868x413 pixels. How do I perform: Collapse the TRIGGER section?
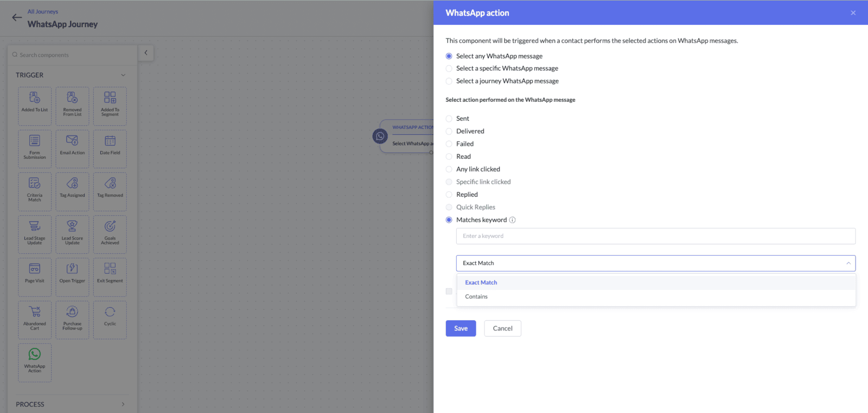coord(123,75)
